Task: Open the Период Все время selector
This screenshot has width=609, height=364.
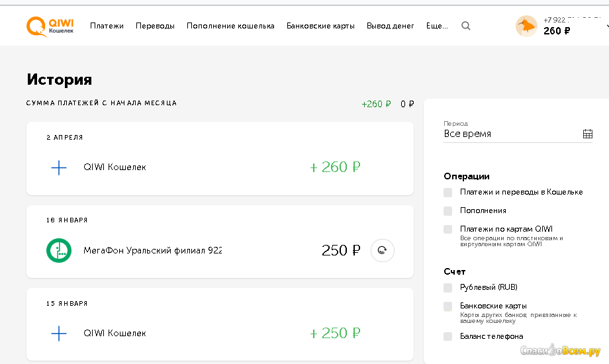Action: [518, 134]
